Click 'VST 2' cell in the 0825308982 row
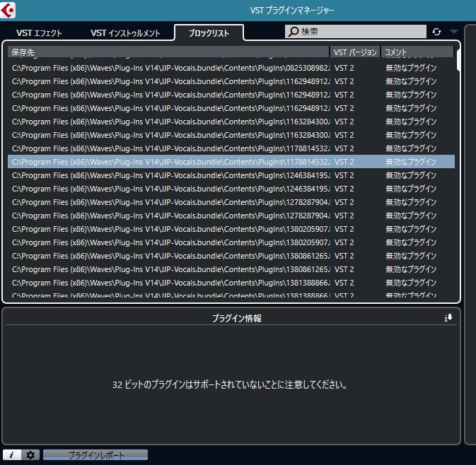This screenshot has height=465, width=476. [x=344, y=68]
